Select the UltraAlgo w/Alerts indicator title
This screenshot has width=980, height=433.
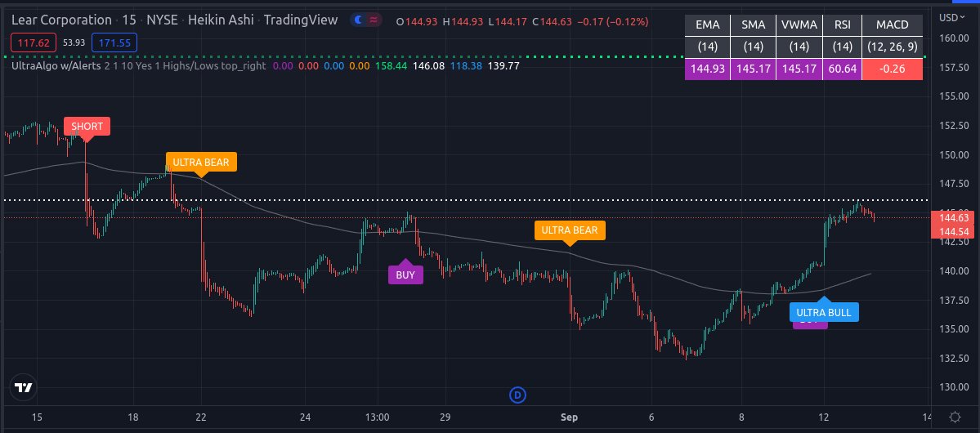click(x=56, y=65)
